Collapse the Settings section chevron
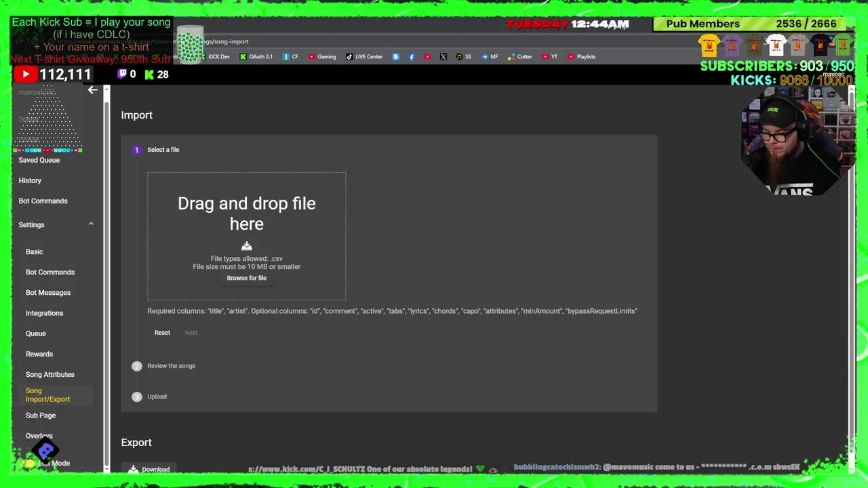This screenshot has width=868, height=488. (x=91, y=224)
